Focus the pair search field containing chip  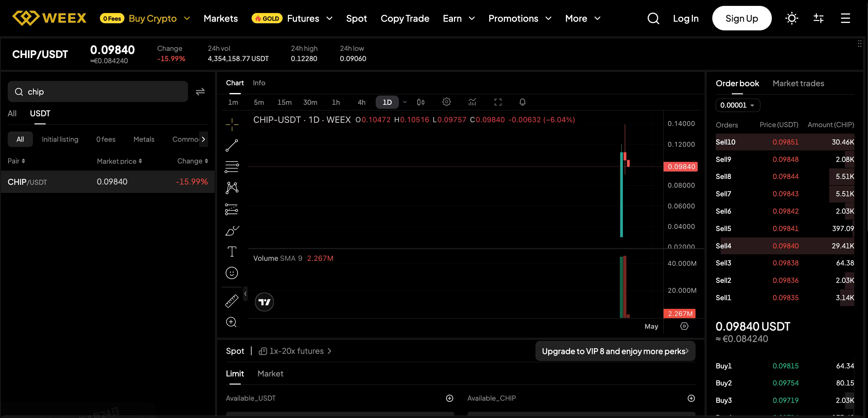[98, 91]
